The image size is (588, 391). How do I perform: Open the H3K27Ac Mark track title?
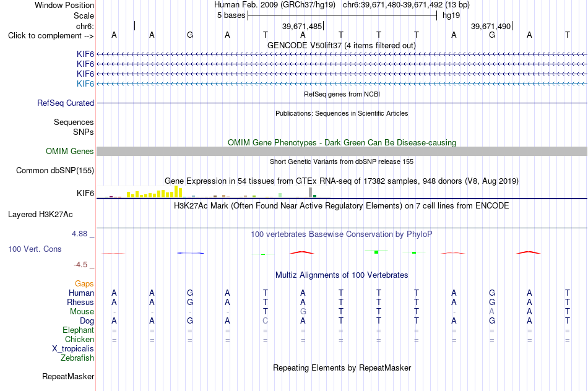pos(342,206)
